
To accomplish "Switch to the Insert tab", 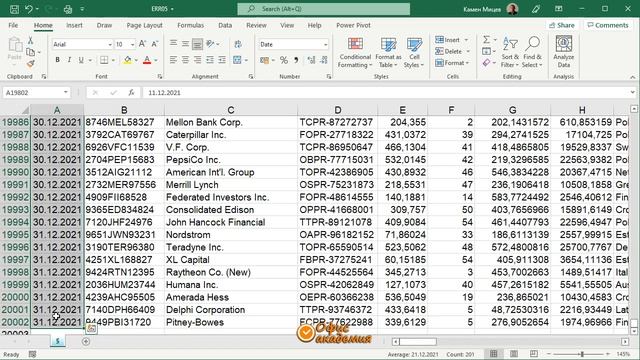I will tap(74, 25).
